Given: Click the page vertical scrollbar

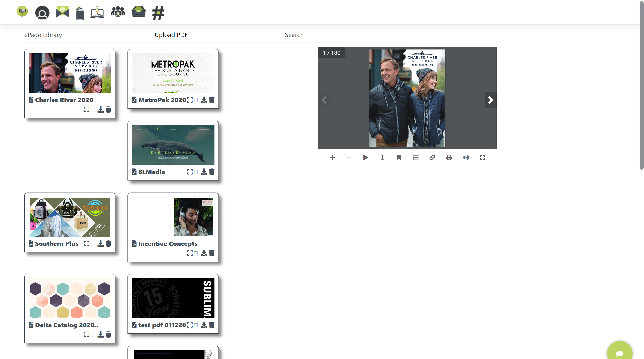Looking at the screenshot, I should [x=642, y=85].
